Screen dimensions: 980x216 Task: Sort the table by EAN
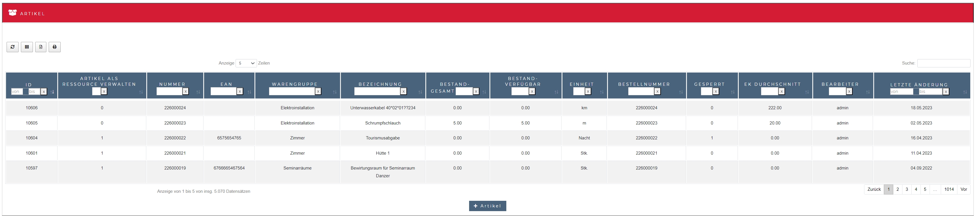point(249,92)
